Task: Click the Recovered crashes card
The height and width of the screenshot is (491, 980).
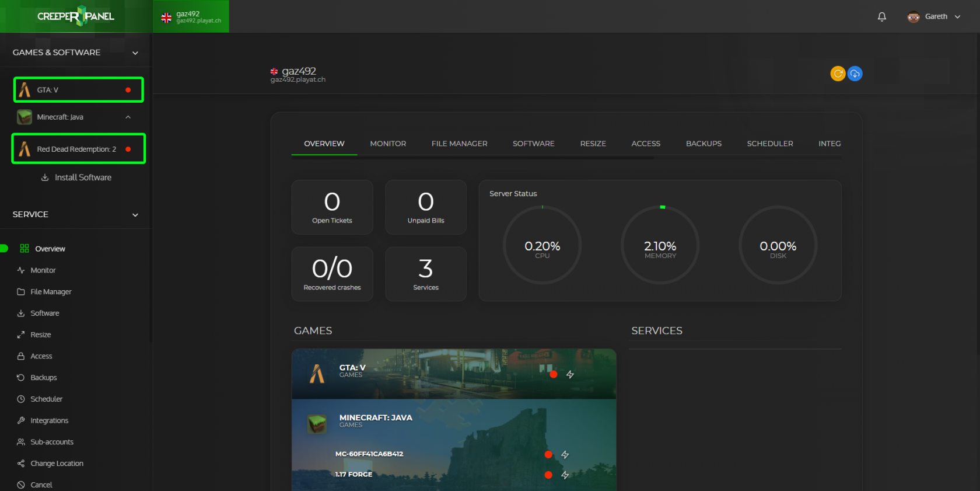Action: pyautogui.click(x=332, y=274)
